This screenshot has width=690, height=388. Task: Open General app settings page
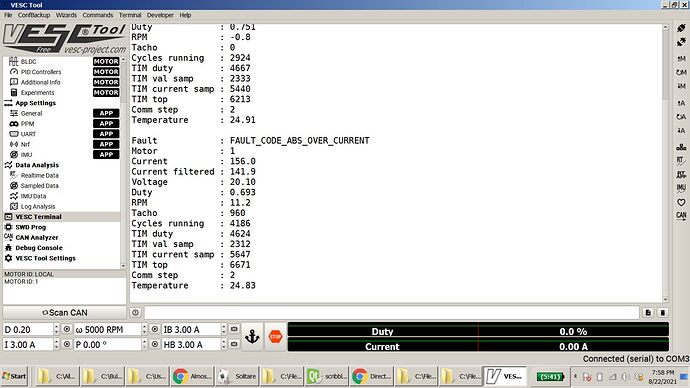pos(62,113)
